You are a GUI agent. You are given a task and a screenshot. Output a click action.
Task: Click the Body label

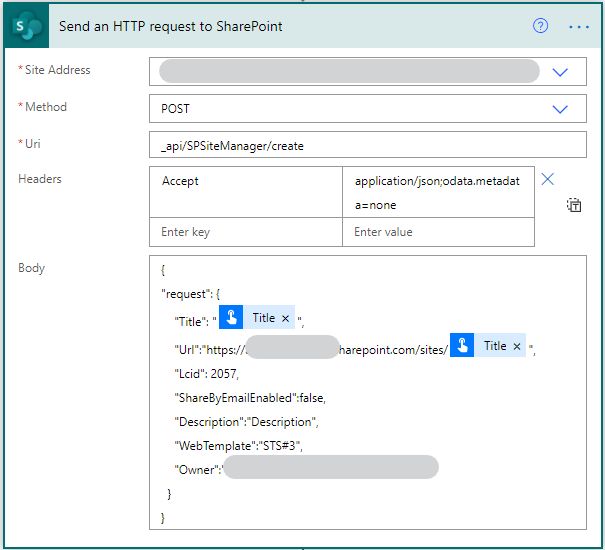[31, 267]
